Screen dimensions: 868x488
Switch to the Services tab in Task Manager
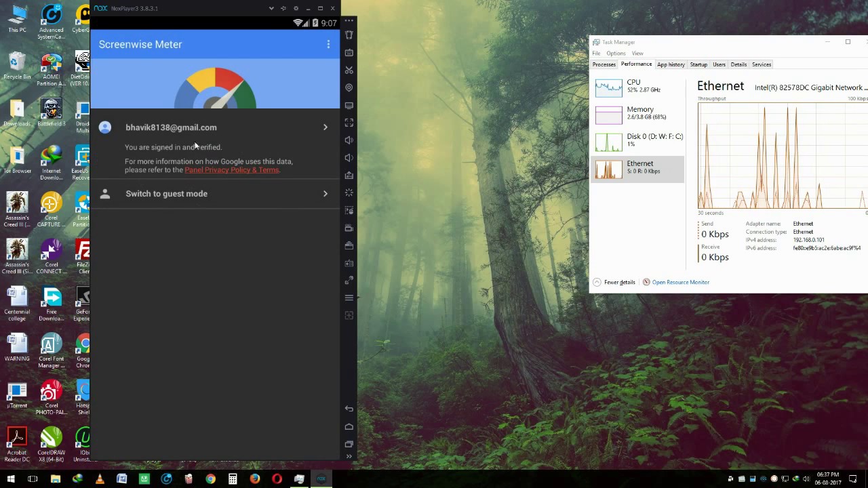point(762,64)
